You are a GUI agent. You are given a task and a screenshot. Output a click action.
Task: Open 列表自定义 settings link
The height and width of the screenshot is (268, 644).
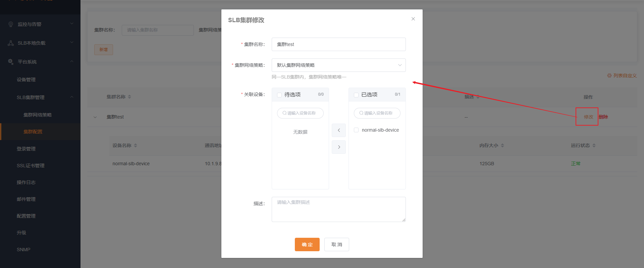pos(622,76)
